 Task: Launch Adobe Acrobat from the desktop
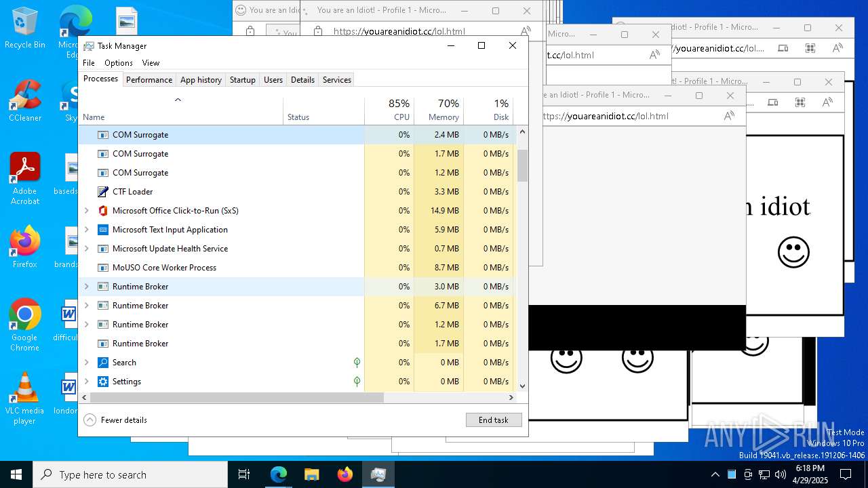click(25, 178)
